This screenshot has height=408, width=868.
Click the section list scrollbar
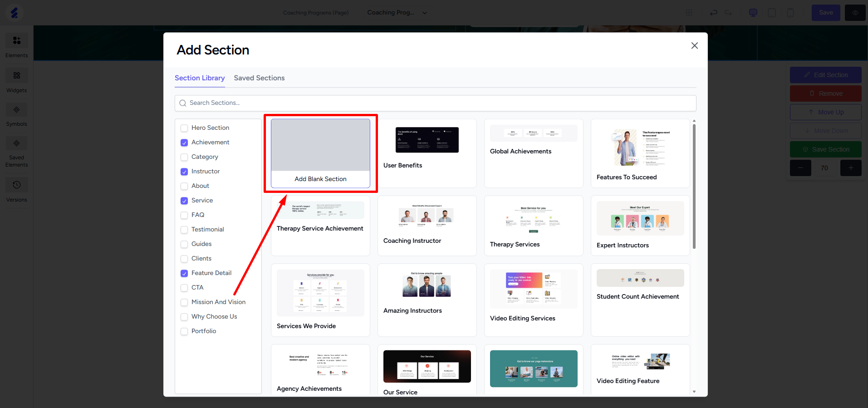[694, 186]
